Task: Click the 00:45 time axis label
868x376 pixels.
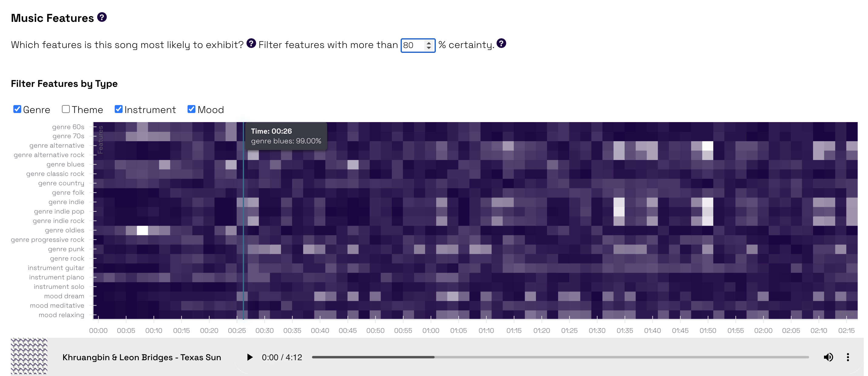Action: coord(348,330)
